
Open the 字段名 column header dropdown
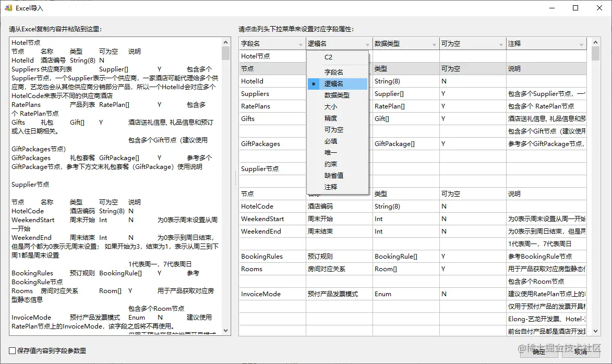[301, 44]
